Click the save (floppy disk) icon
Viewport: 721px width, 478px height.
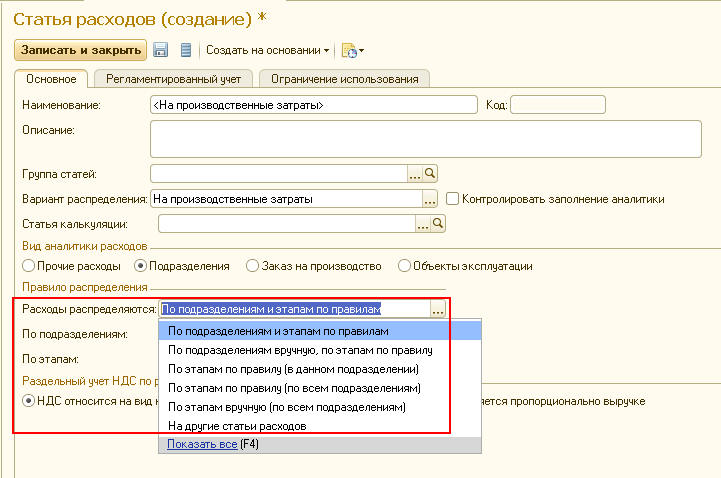click(x=160, y=50)
